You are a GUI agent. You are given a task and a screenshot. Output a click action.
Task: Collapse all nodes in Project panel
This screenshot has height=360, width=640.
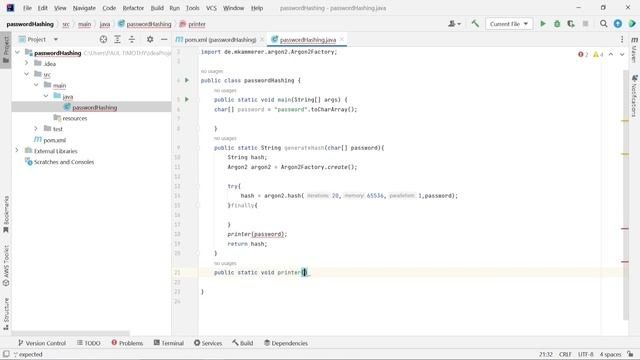pyautogui.click(x=131, y=39)
